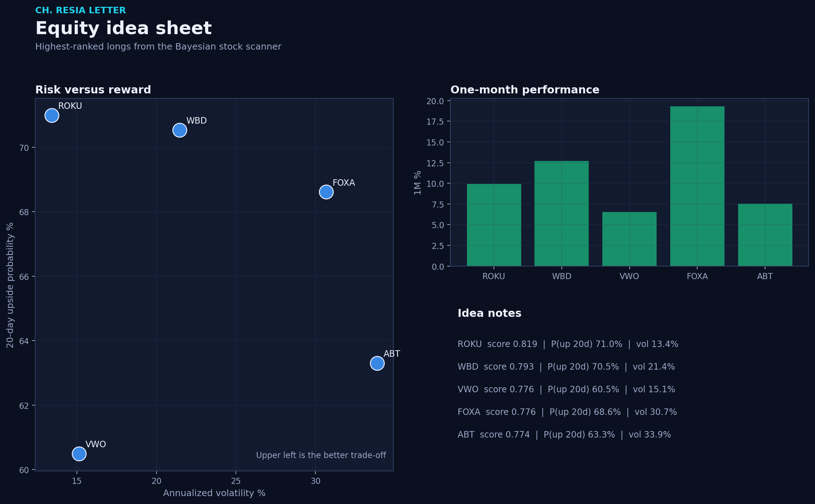Click the 30 tick on volatility axis
The width and height of the screenshot is (815, 504).
point(315,481)
